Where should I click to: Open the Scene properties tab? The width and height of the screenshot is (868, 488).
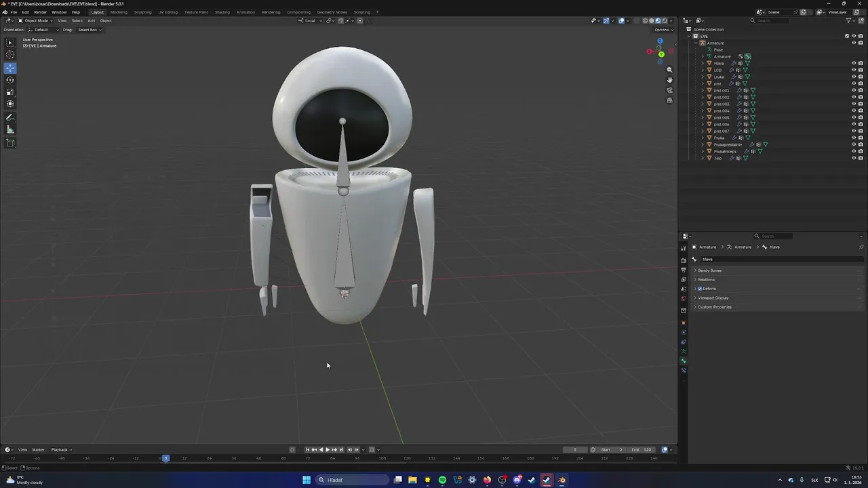(684, 289)
